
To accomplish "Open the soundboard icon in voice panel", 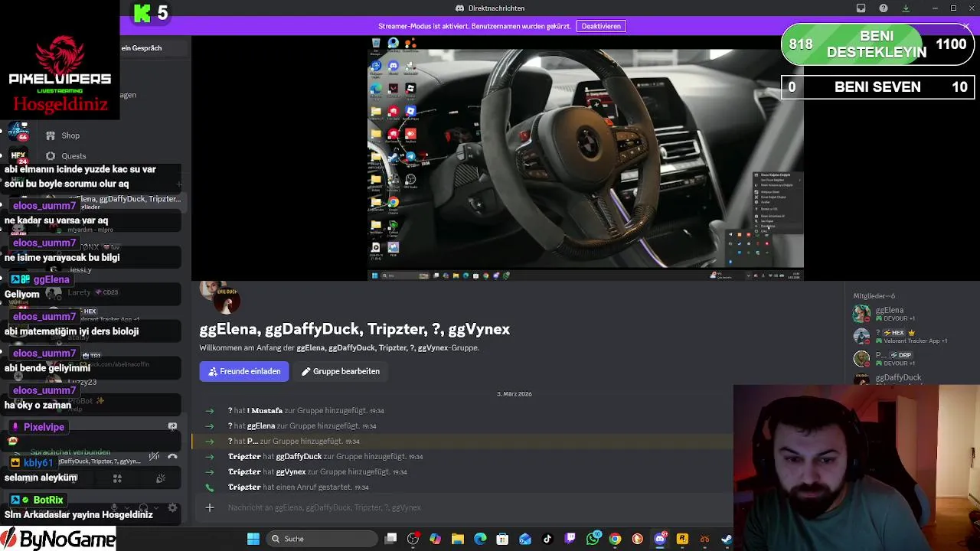I will [161, 478].
